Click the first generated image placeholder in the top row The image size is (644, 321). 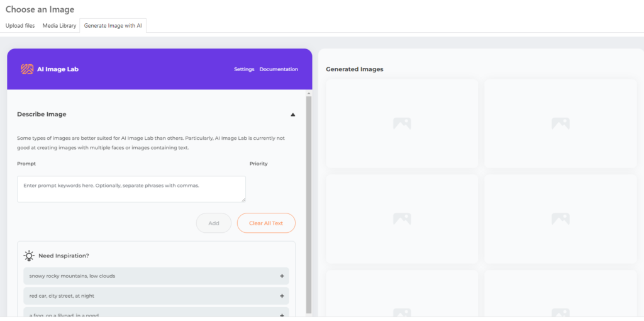click(x=402, y=124)
